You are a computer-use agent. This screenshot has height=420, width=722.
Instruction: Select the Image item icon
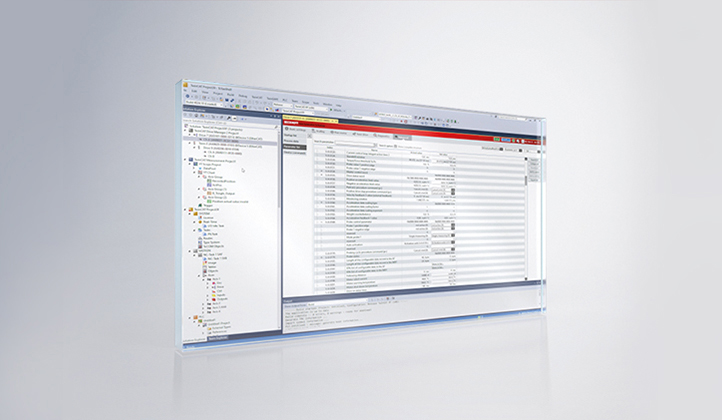(x=205, y=263)
